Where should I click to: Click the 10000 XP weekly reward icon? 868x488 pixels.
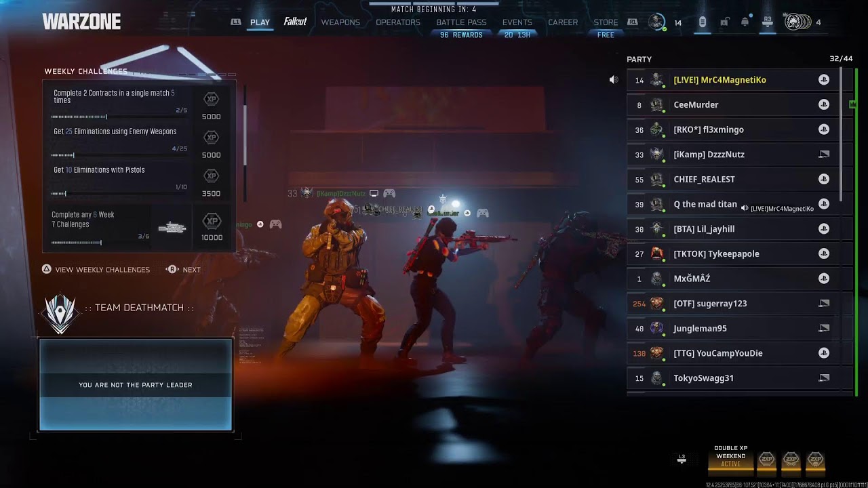click(212, 222)
